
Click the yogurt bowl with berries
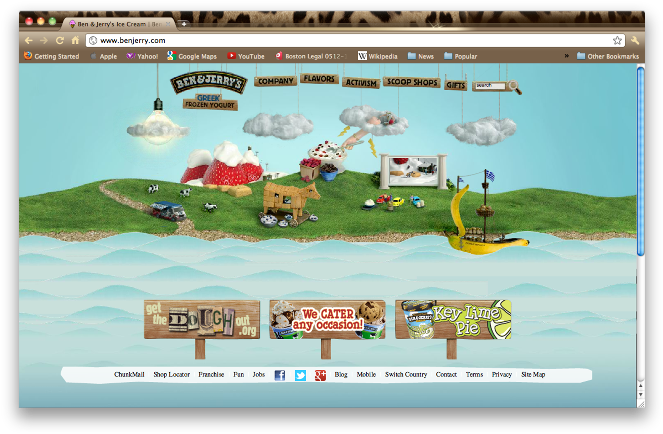(x=326, y=152)
